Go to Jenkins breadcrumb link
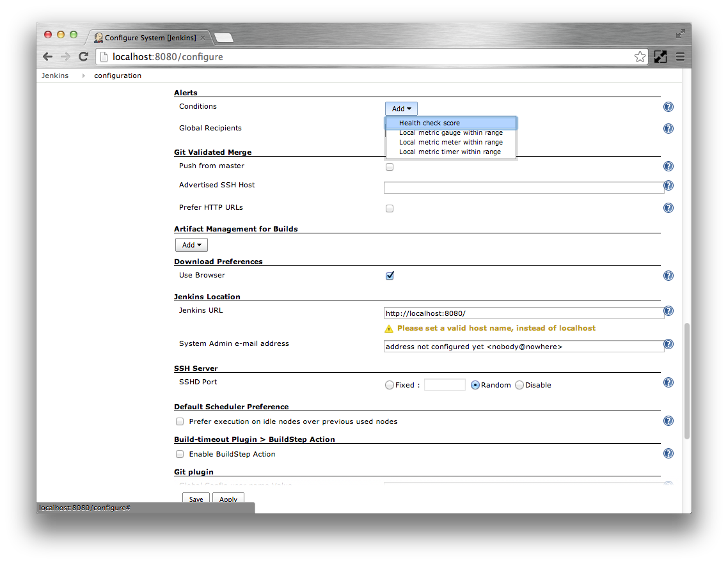 (55, 75)
